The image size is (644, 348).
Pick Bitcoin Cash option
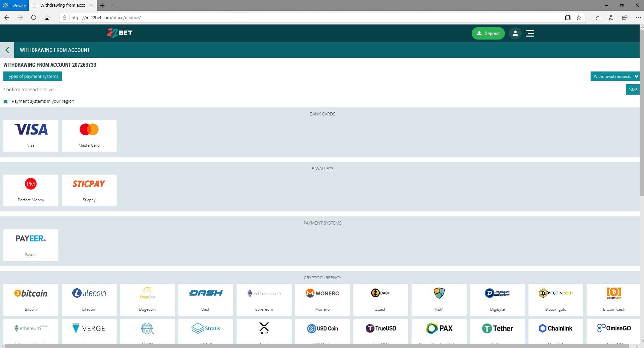(613, 300)
